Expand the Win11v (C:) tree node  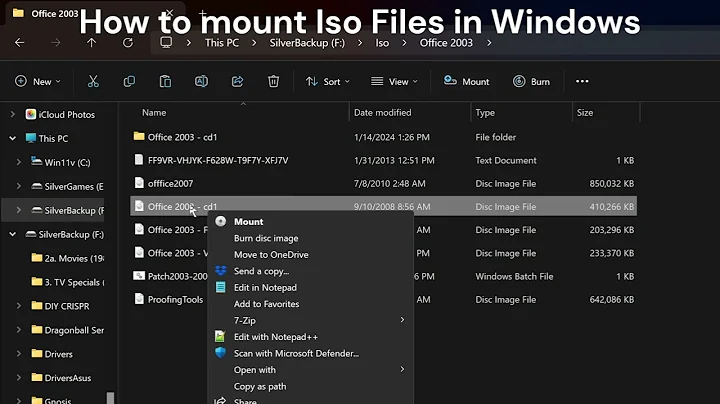(x=18, y=162)
